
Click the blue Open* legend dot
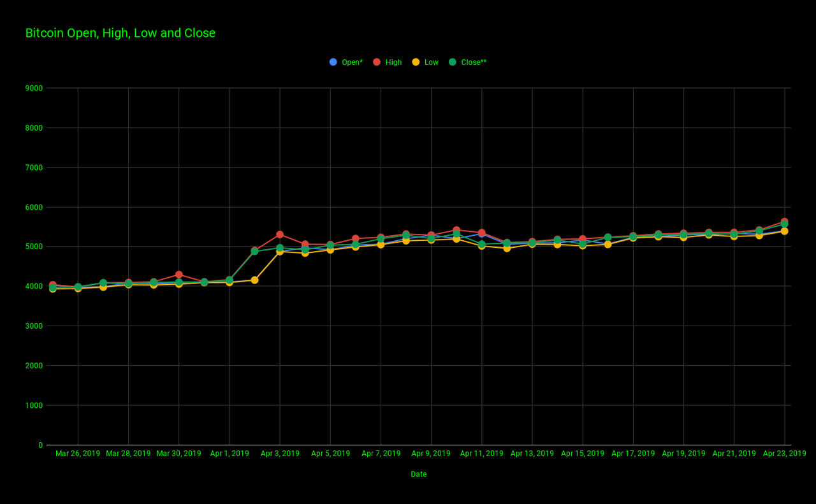[333, 62]
